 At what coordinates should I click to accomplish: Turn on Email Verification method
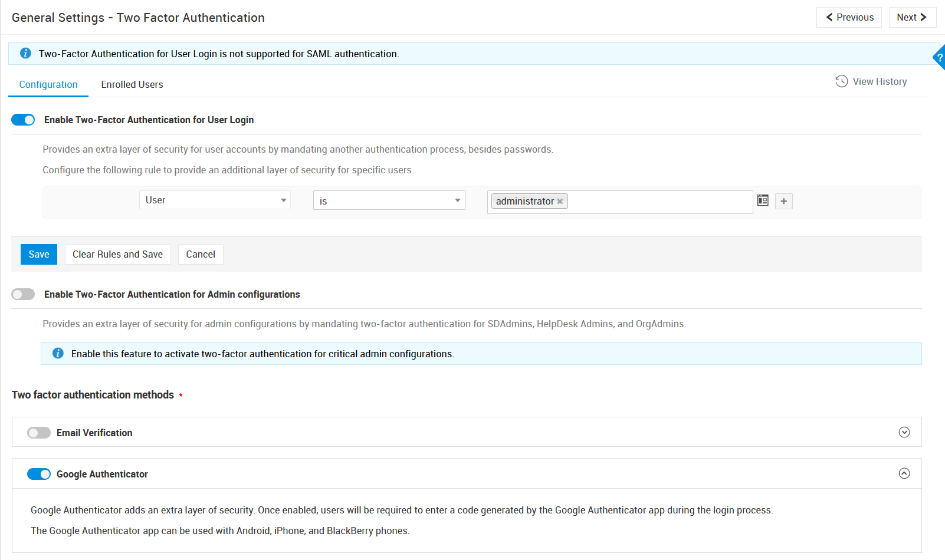(x=39, y=433)
